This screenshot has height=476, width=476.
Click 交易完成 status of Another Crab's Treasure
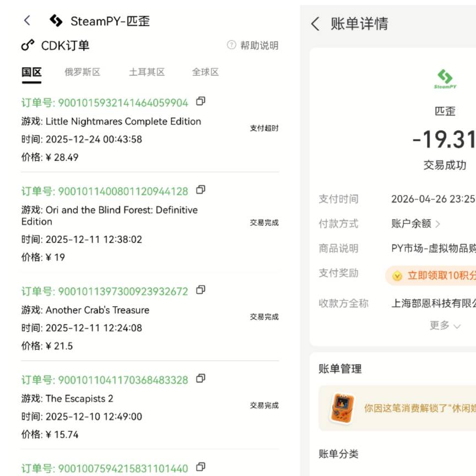264,317
